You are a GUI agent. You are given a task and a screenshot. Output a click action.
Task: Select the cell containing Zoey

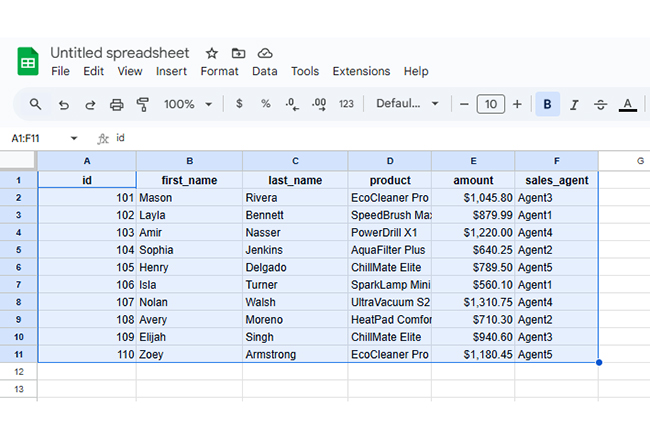[x=189, y=354]
